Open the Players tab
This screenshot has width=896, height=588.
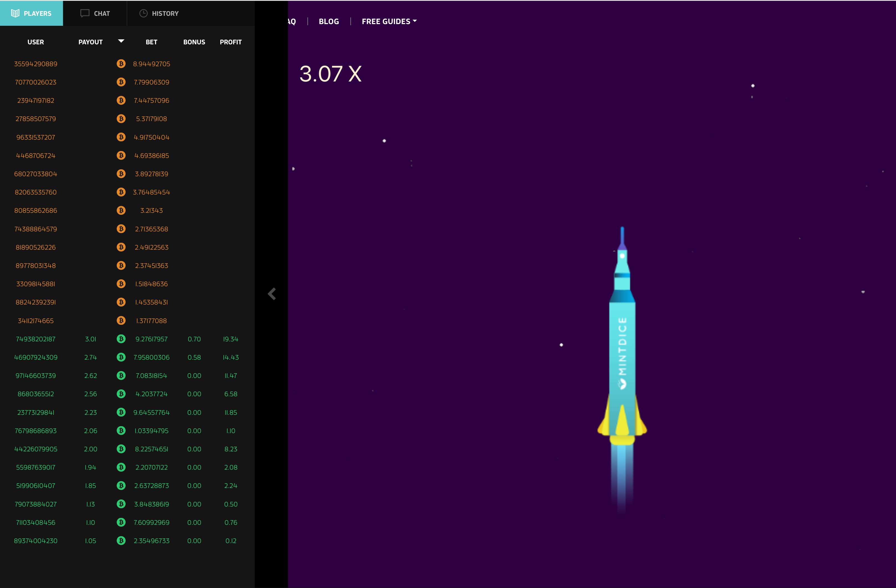pos(31,13)
